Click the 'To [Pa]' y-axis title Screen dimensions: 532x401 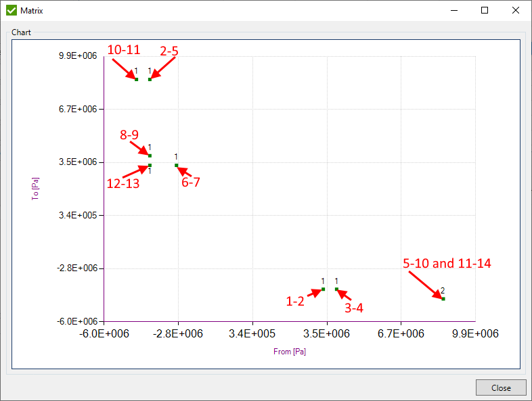[35, 189]
